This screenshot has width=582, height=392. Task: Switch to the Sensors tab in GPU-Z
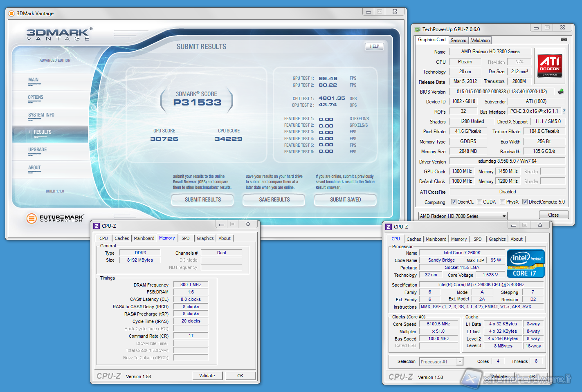(x=458, y=40)
